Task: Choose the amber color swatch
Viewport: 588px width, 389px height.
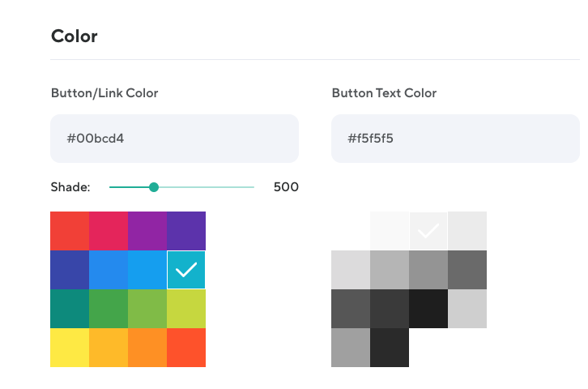Action: pos(109,348)
